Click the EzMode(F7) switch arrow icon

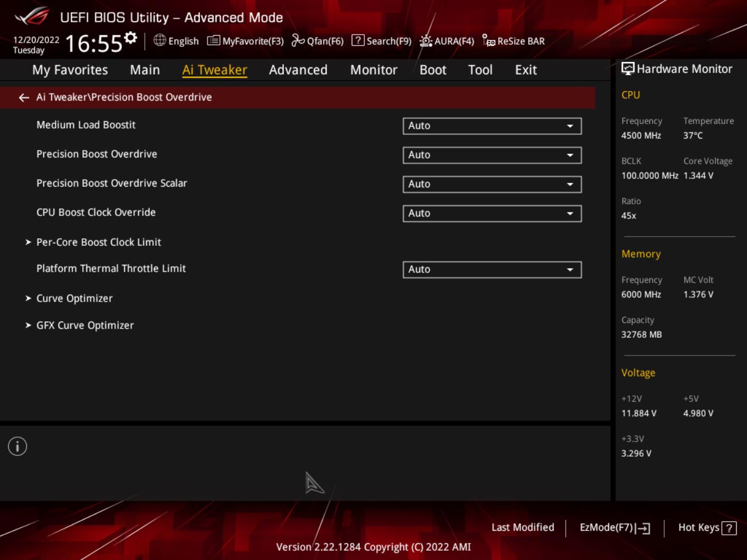tap(643, 528)
